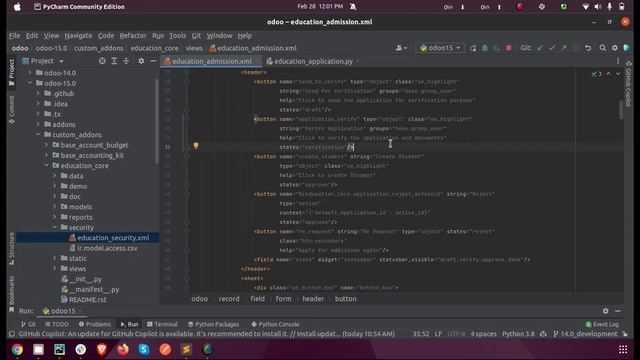
Task: Open the Git menu
Action: pyautogui.click(x=196, y=36)
